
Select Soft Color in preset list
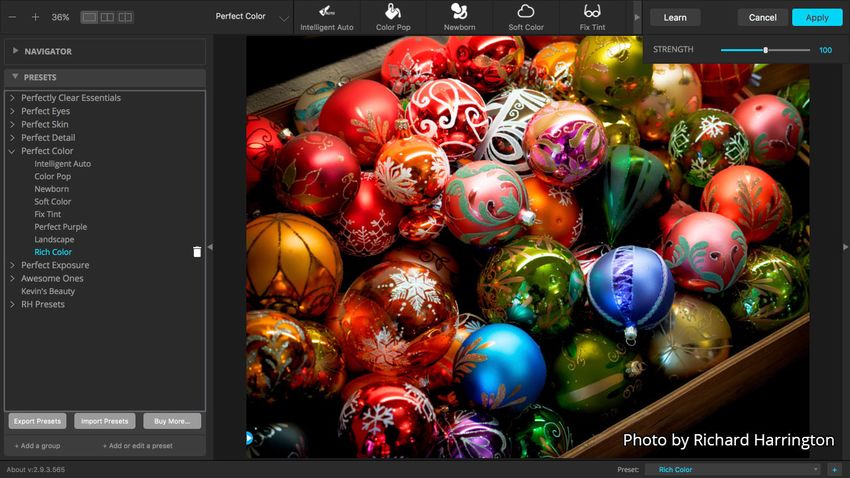coord(53,202)
